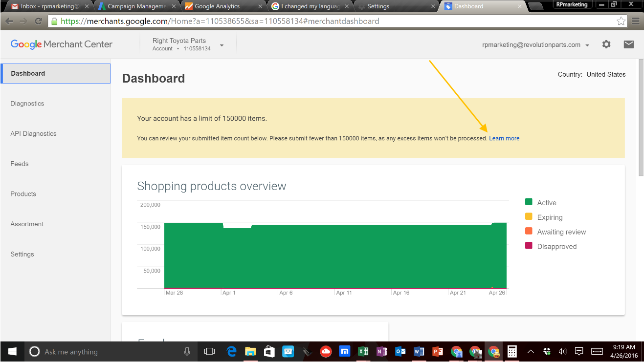Image resolution: width=644 pixels, height=362 pixels.
Task: Click the secure padlock icon in address bar
Action: 54,21
